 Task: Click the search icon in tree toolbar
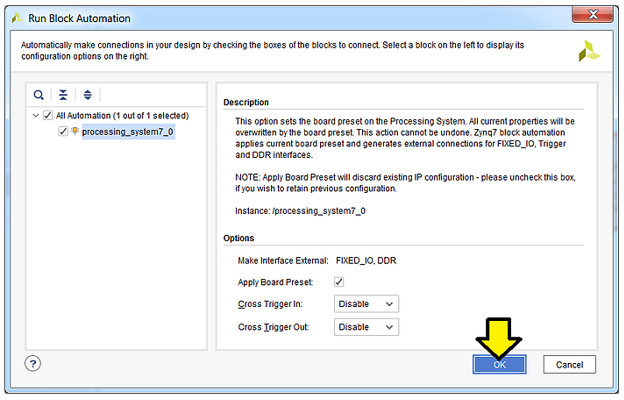tap(39, 95)
